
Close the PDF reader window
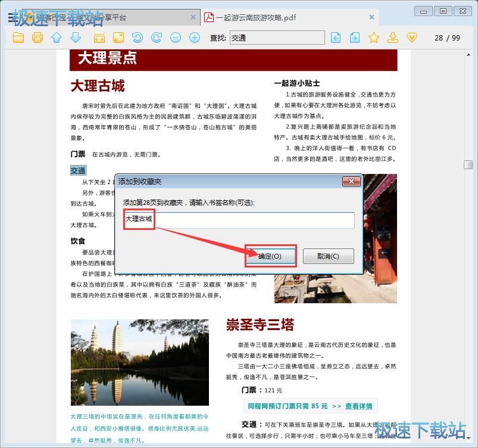pyautogui.click(x=463, y=11)
